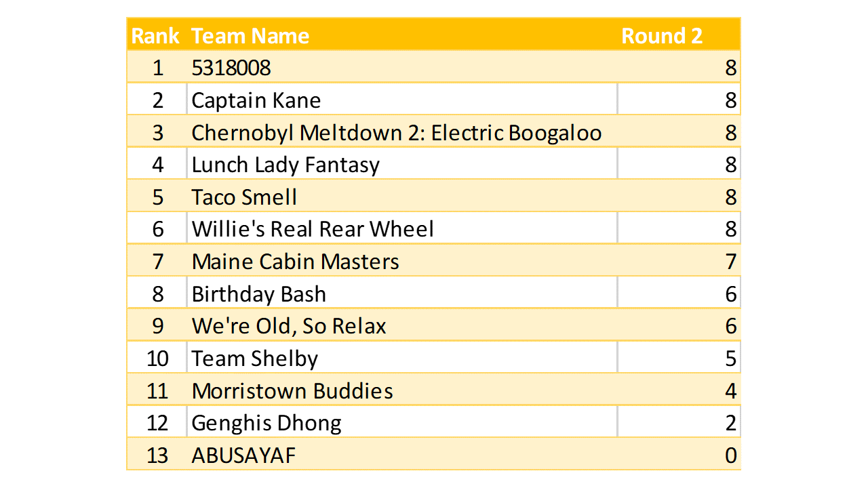
Task: Select rank 13 number cell
Action: point(157,455)
